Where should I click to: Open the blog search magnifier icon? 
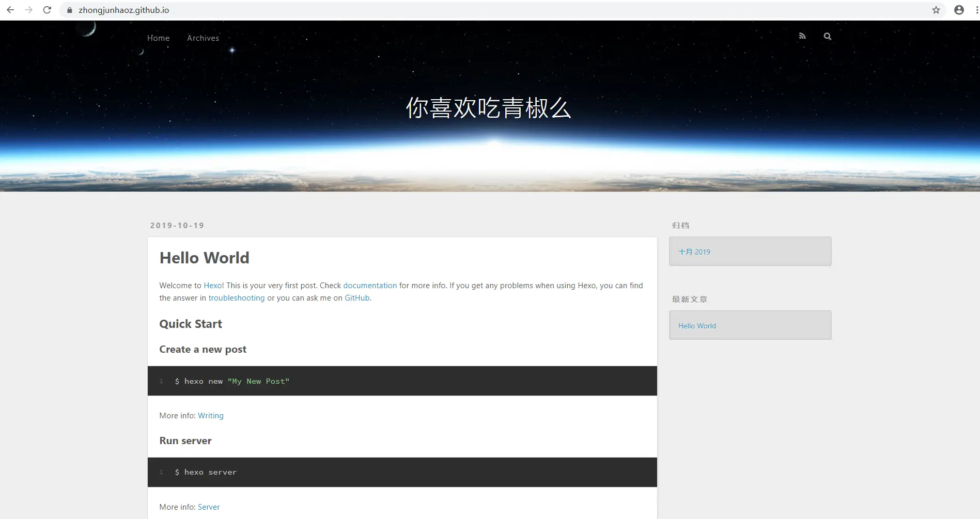point(828,36)
